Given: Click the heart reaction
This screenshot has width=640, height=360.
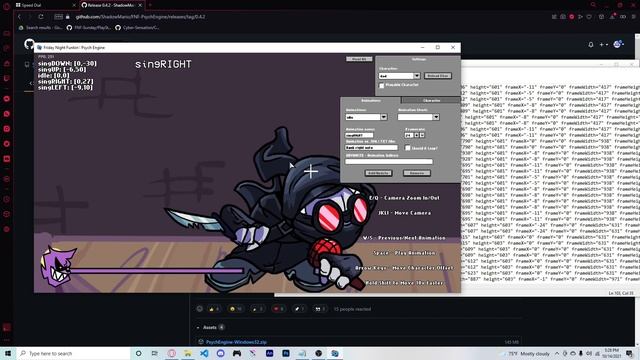Looking at the screenshot, I should tap(278, 309).
